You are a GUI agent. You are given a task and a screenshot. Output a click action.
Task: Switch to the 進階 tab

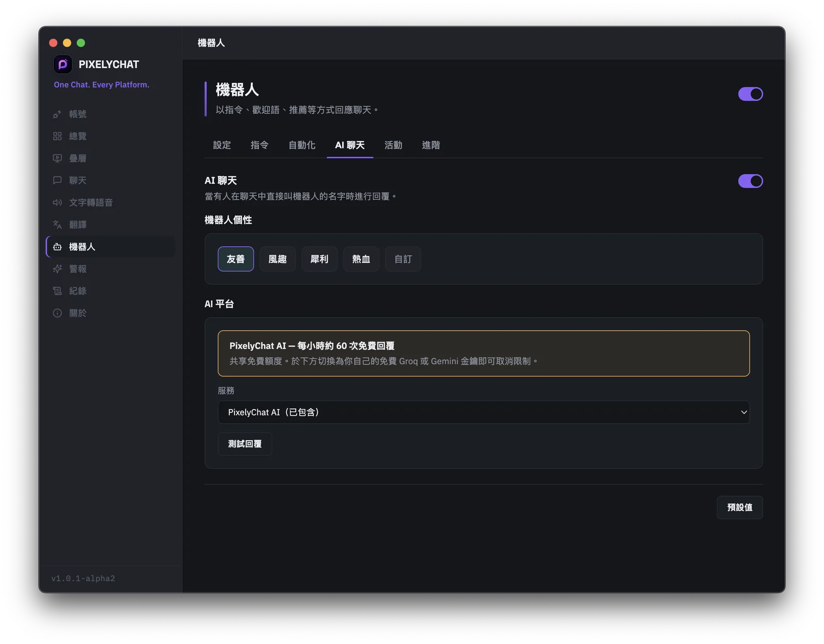point(431,145)
